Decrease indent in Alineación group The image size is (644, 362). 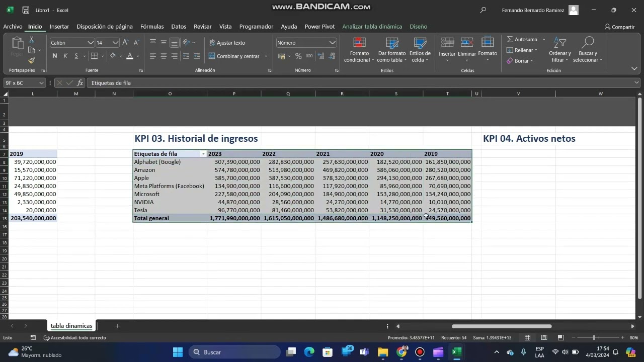(186, 56)
